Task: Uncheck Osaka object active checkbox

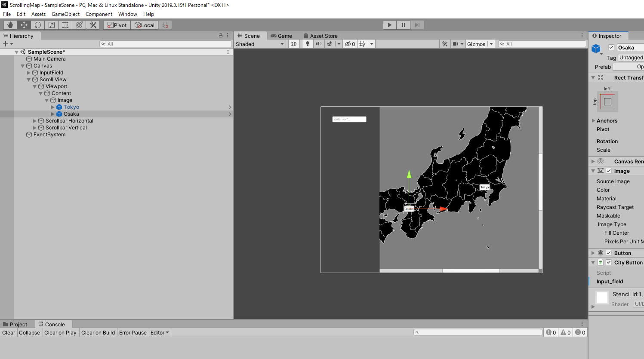Action: click(611, 47)
